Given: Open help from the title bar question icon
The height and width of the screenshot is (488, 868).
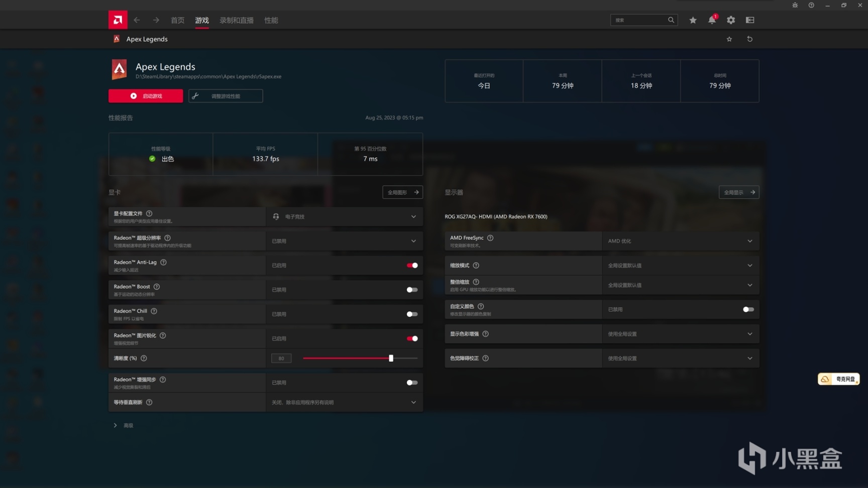Looking at the screenshot, I should pyautogui.click(x=811, y=5).
